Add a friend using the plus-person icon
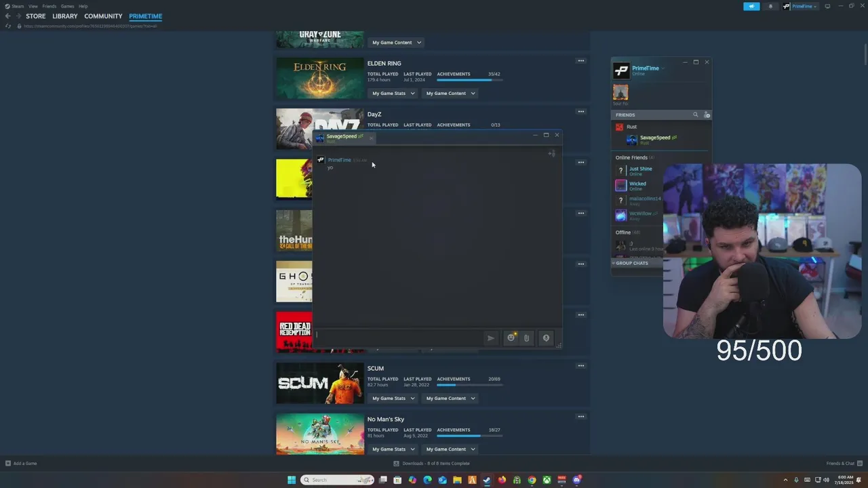 [707, 115]
